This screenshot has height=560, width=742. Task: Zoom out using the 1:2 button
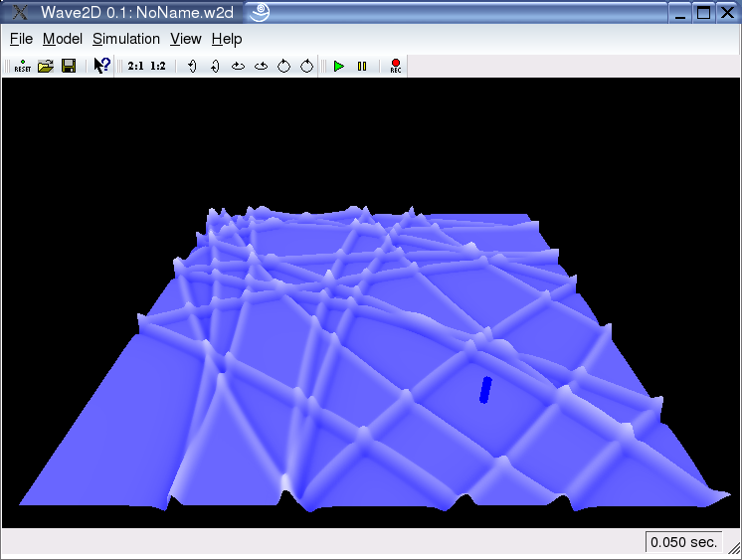pyautogui.click(x=158, y=66)
